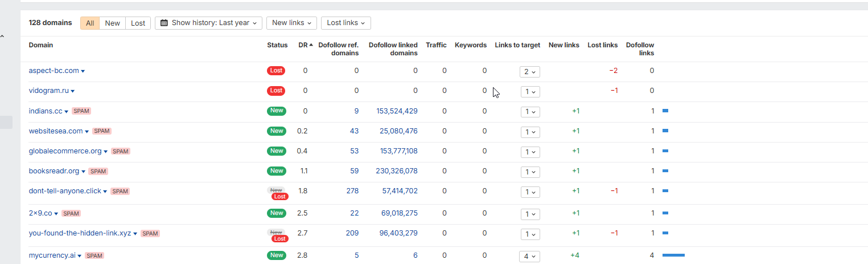
Task: Click linked domains count 153,524,429
Action: tap(397, 111)
